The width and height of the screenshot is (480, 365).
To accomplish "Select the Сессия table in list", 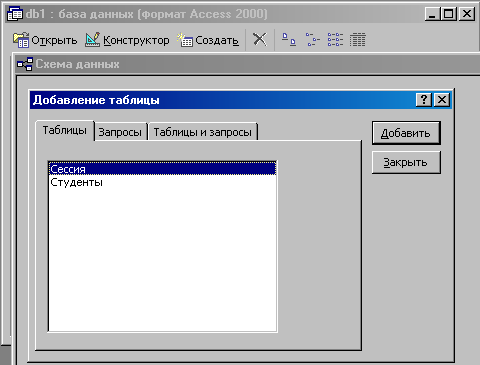I will click(x=162, y=169).
